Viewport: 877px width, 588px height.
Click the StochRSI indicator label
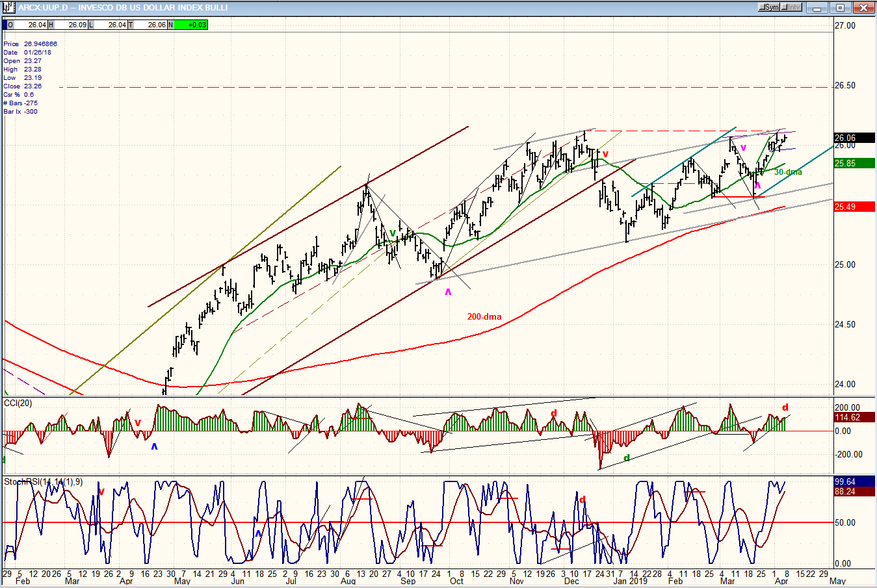[x=44, y=481]
